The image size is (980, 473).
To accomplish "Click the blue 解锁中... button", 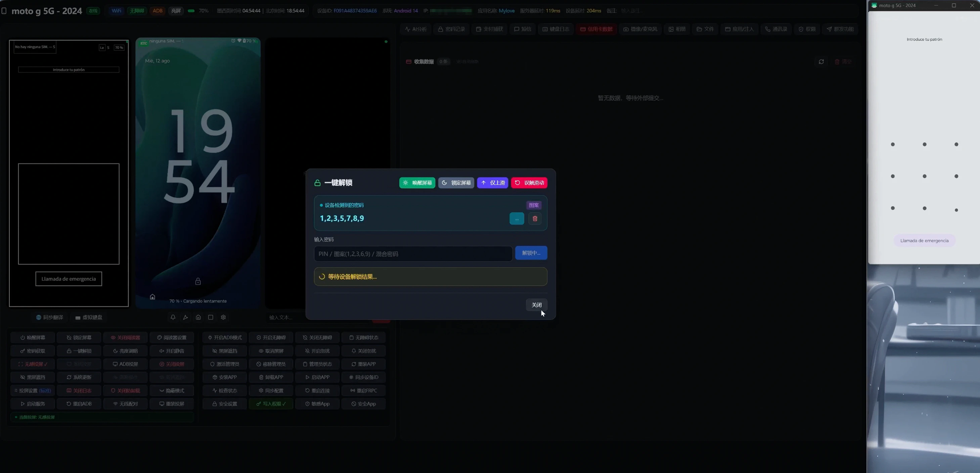I will coord(531,253).
